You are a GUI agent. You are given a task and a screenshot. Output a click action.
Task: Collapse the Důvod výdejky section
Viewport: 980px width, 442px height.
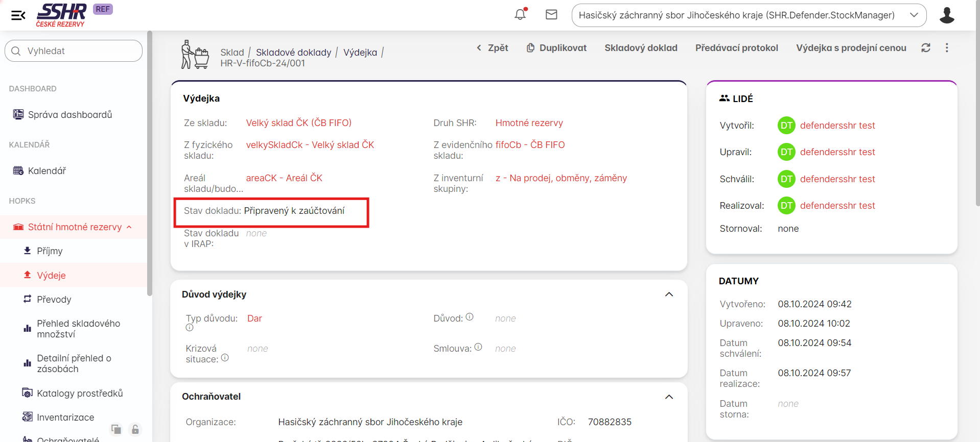click(669, 294)
